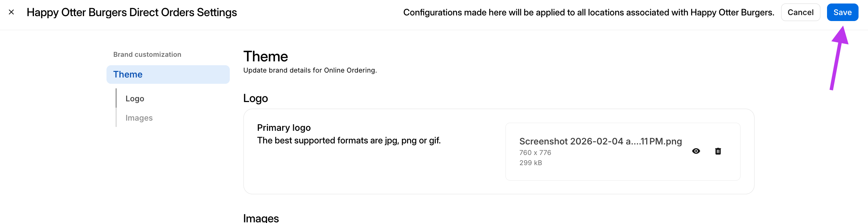Screen dimensions: 868x223
Task: Save the brand settings
Action: click(842, 12)
